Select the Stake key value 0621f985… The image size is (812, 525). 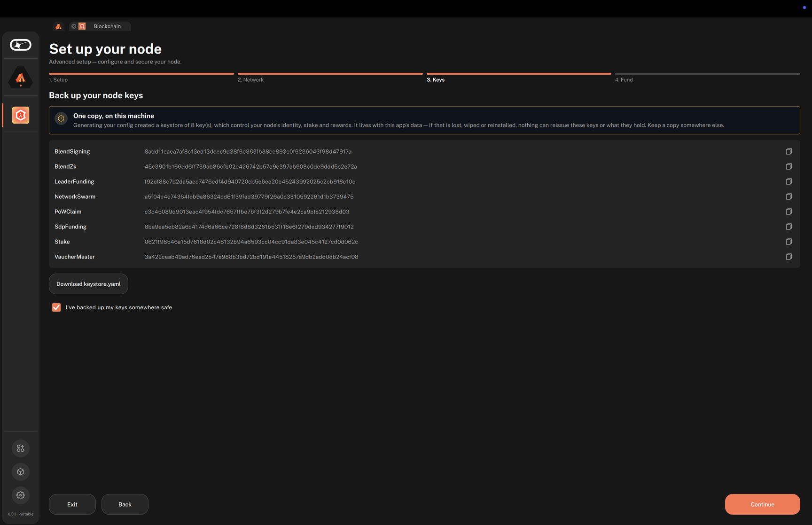(251, 242)
